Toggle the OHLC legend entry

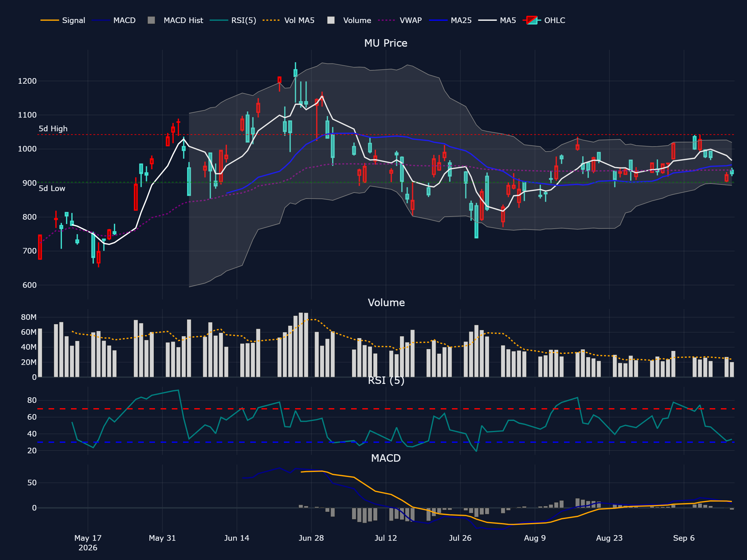pos(544,20)
